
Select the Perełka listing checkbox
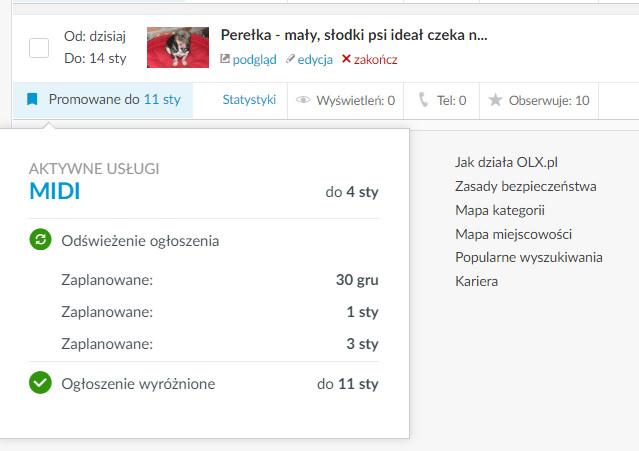click(x=39, y=48)
